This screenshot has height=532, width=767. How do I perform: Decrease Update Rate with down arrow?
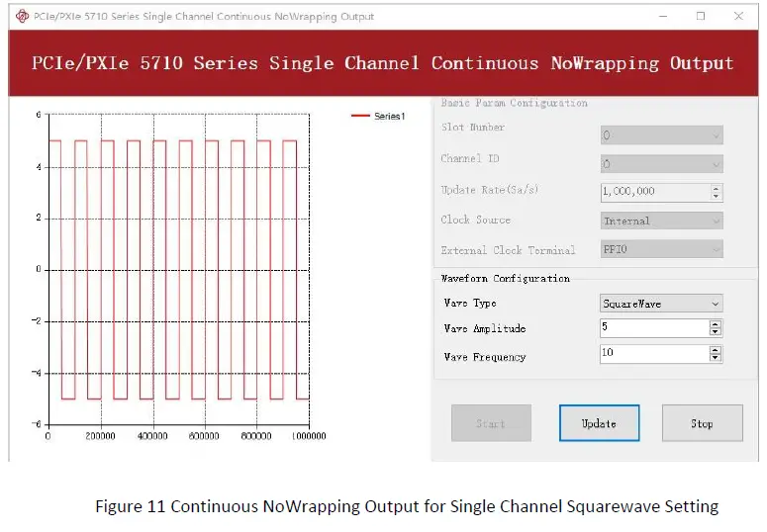point(716,196)
